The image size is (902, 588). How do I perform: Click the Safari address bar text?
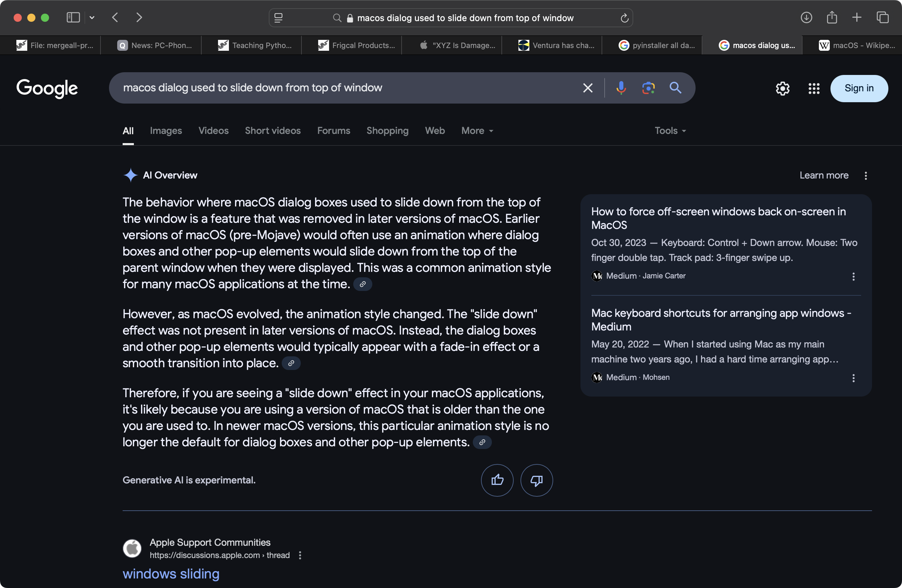[465, 18]
